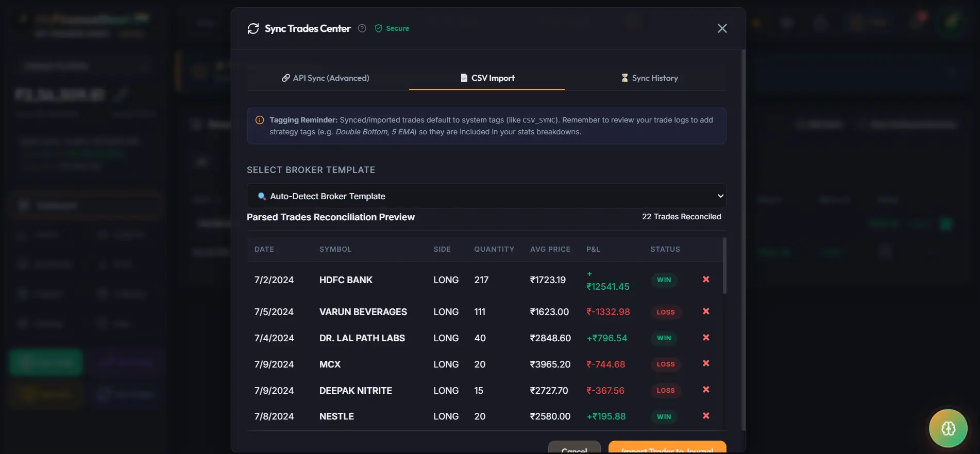The image size is (980, 454).
Task: Click the 7/4/2024 date cell
Action: tap(274, 338)
